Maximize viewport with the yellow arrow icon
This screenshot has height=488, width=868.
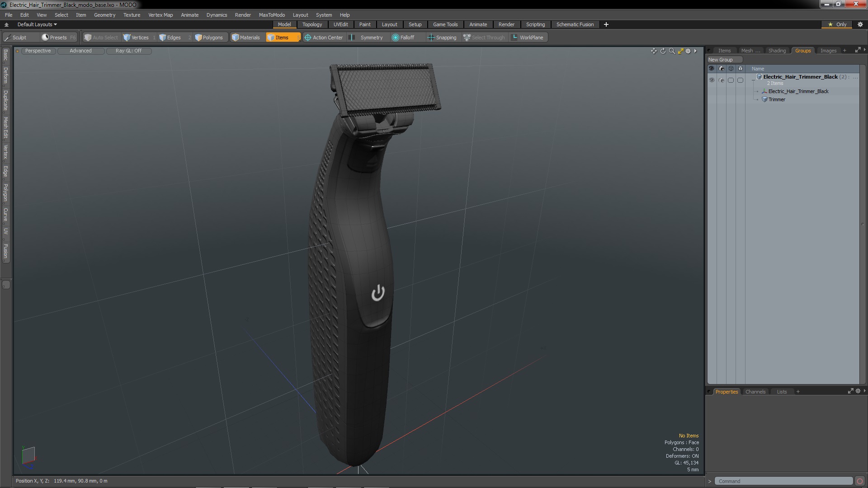coord(680,51)
